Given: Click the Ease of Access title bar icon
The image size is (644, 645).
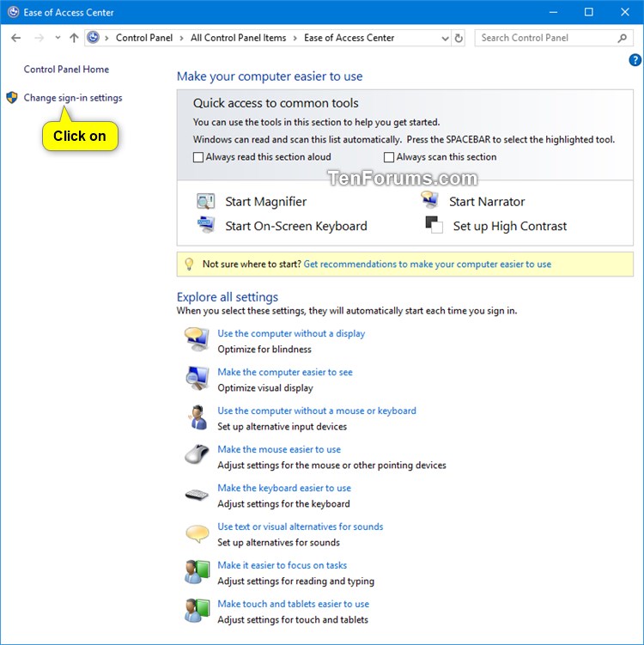Looking at the screenshot, I should pos(13,12).
